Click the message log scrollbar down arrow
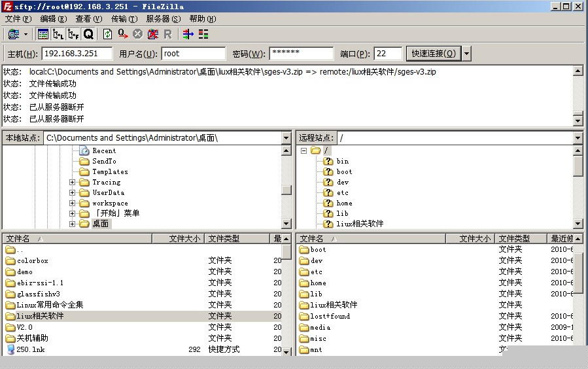The height and width of the screenshot is (369, 588). point(578,121)
